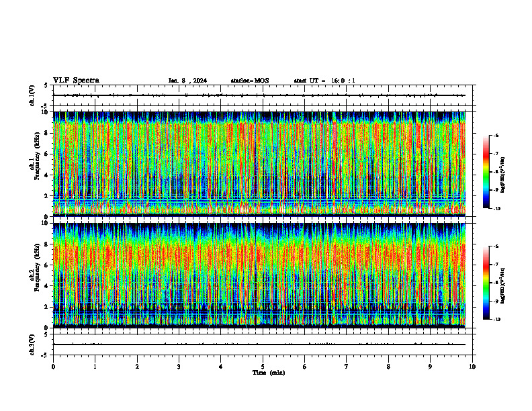Select the "start UT = 16:0 :1" text

[324, 81]
